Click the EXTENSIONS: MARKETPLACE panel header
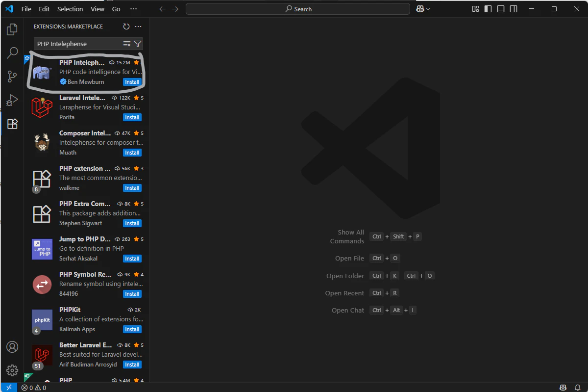Viewport: 588px width, 392px height. 68,26
